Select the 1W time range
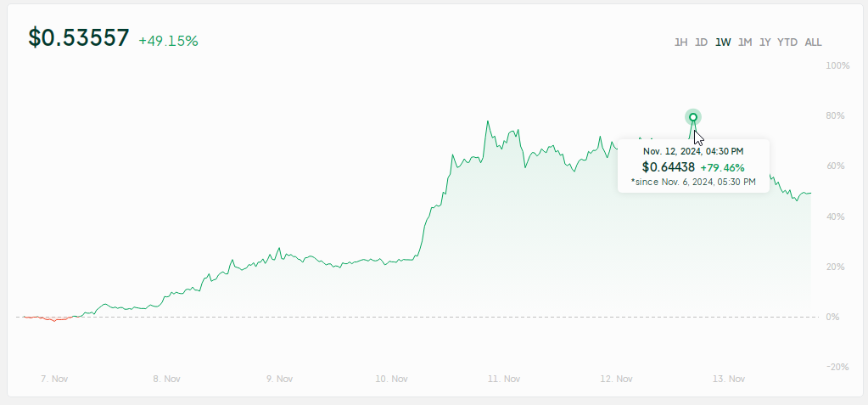The width and height of the screenshot is (868, 405). tap(723, 42)
